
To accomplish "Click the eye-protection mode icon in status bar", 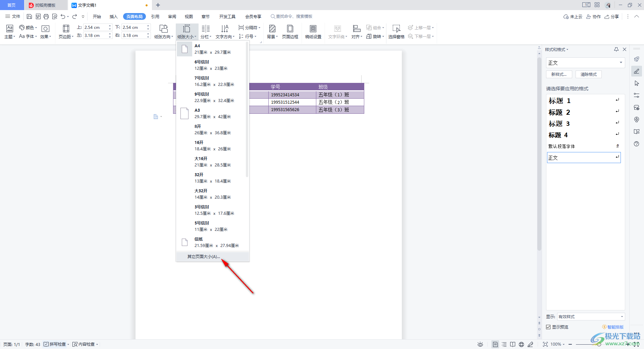I will (480, 344).
